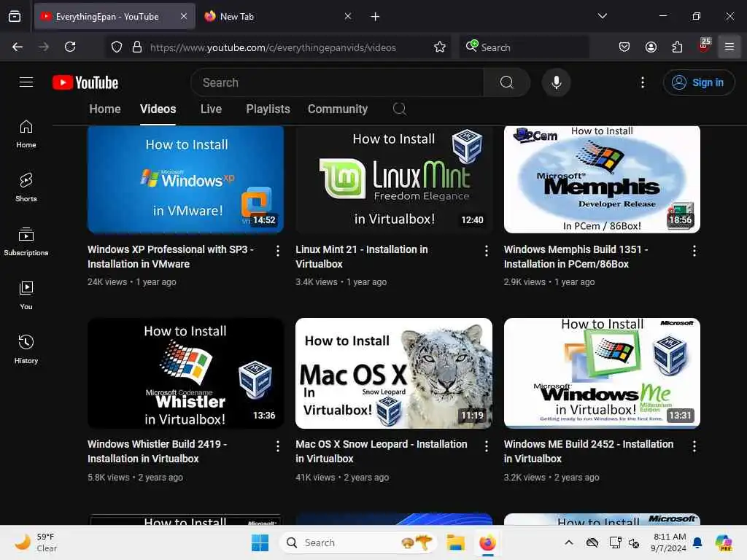Close the EverythingEpan YouTube tab
This screenshot has height=560, width=747.
point(184,17)
